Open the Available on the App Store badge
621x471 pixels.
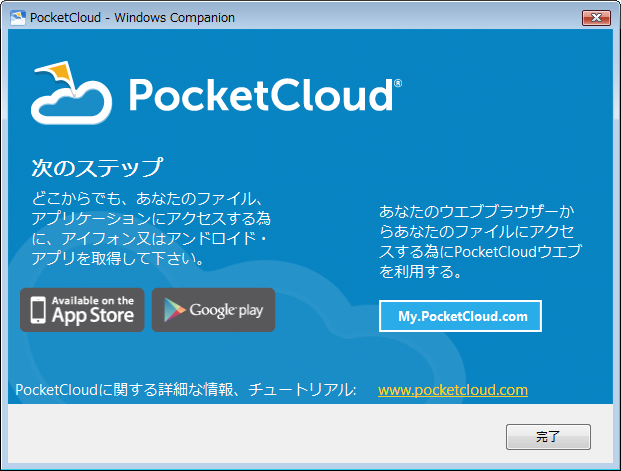point(82,310)
